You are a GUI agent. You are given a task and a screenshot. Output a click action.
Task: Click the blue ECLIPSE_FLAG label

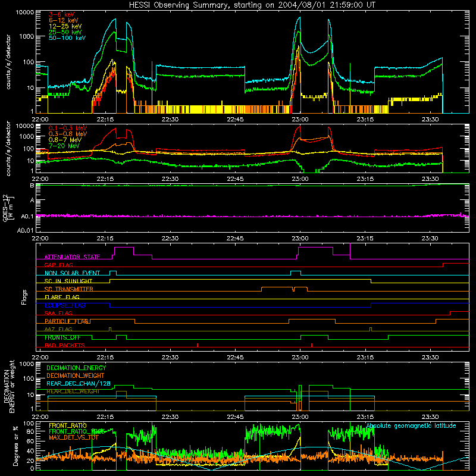pos(65,305)
